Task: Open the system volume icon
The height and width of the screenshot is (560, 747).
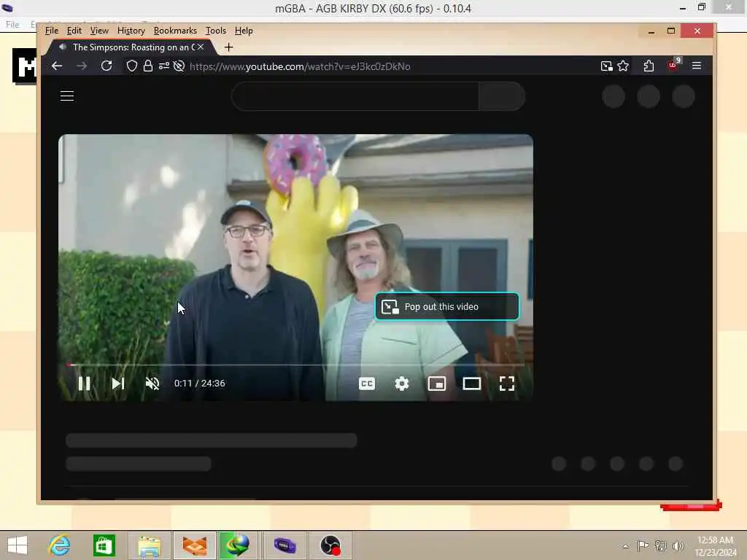Action: click(678, 545)
